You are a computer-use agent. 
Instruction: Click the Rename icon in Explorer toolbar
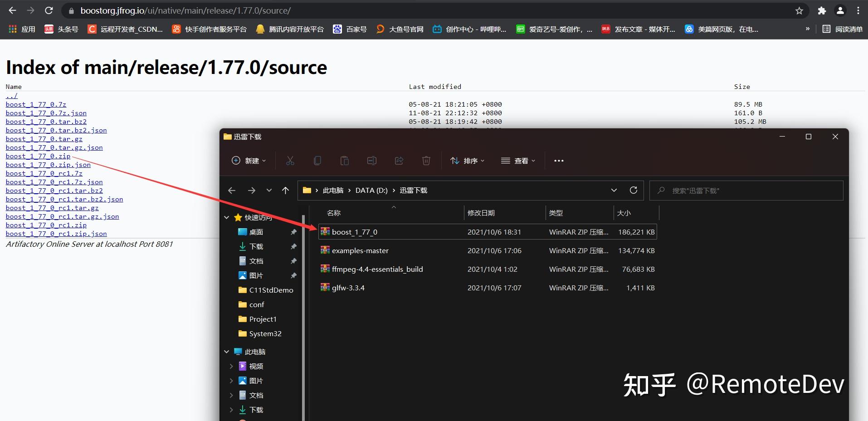372,161
